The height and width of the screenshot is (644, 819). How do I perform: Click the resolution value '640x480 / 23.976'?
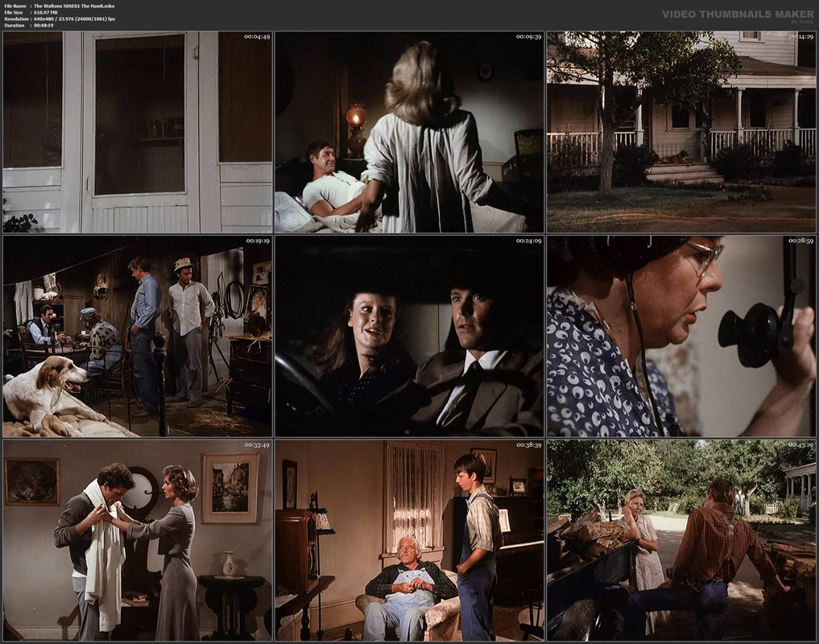(x=54, y=19)
